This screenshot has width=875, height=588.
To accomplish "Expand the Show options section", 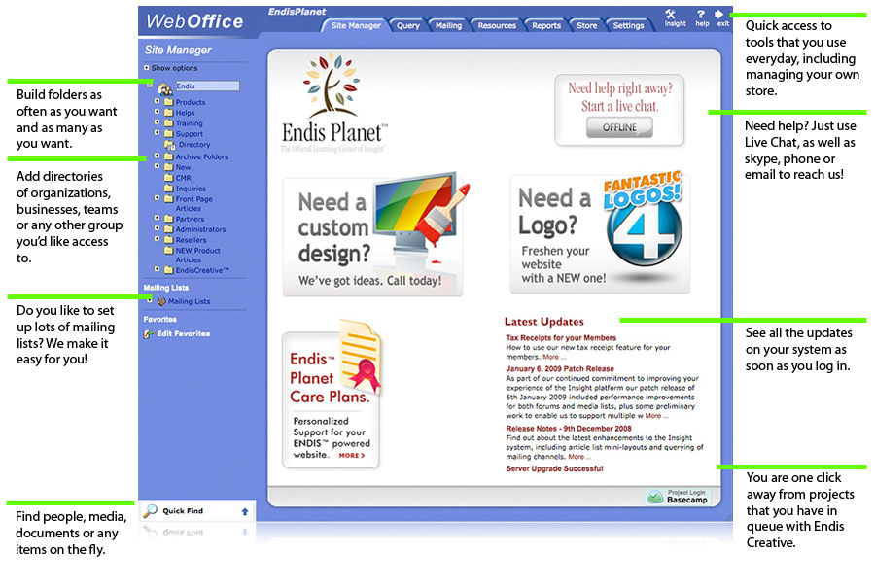I will pyautogui.click(x=146, y=67).
